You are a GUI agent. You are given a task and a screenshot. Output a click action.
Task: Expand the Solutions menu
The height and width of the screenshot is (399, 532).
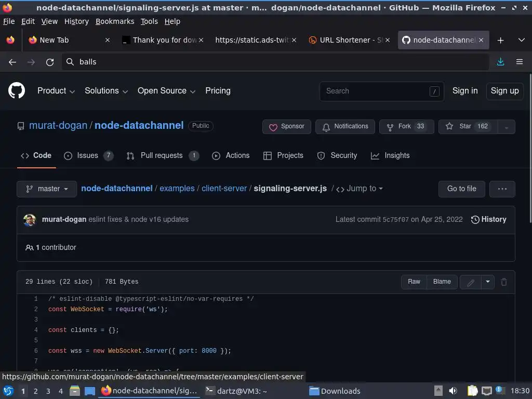pyautogui.click(x=106, y=91)
